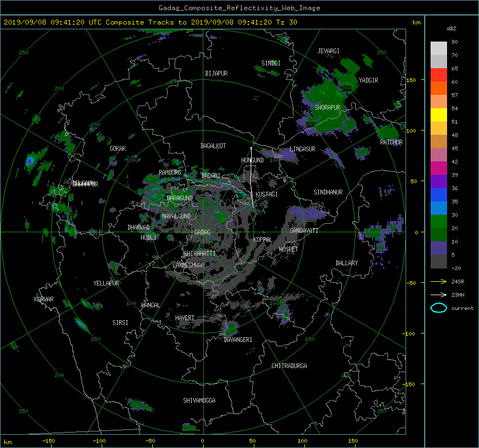The height and width of the screenshot is (448, 479).
Task: Click the KOPPAL city label
Action: pyautogui.click(x=263, y=239)
